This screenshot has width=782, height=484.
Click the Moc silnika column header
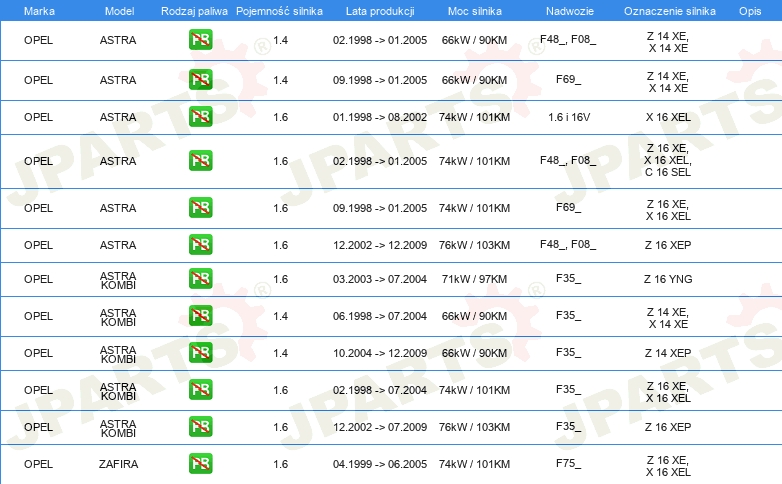click(475, 11)
